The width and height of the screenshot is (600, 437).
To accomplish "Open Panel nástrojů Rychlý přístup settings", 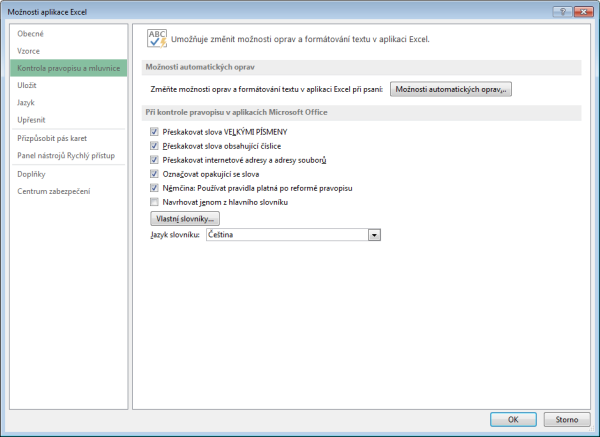I will (68, 155).
